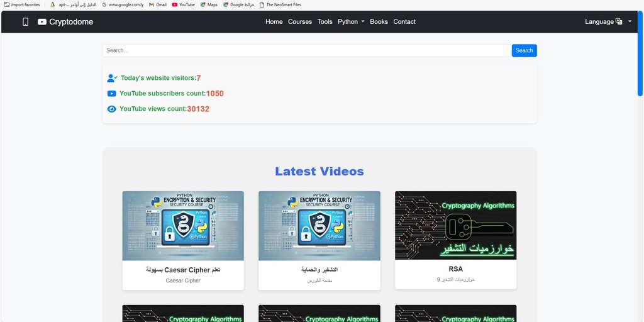
Task: Open the Contact page
Action: click(x=404, y=22)
